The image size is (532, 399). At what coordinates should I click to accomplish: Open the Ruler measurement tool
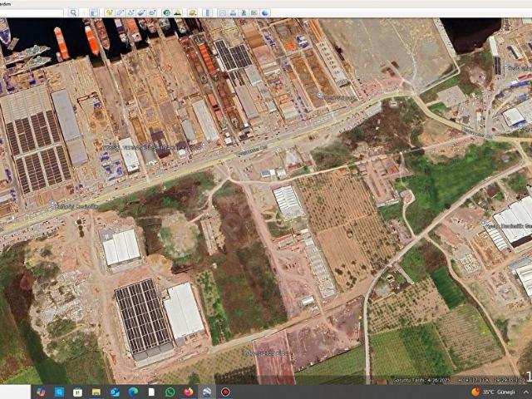tap(207, 13)
